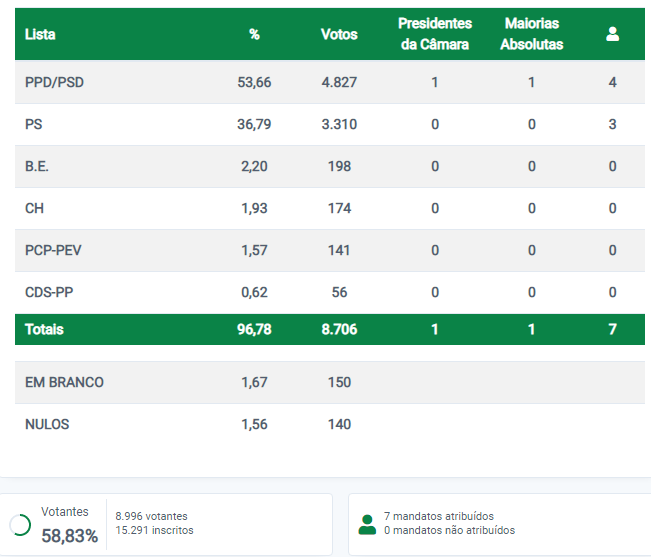Click the Presidentes da Câmara header
This screenshot has width=651, height=557.
435,34
